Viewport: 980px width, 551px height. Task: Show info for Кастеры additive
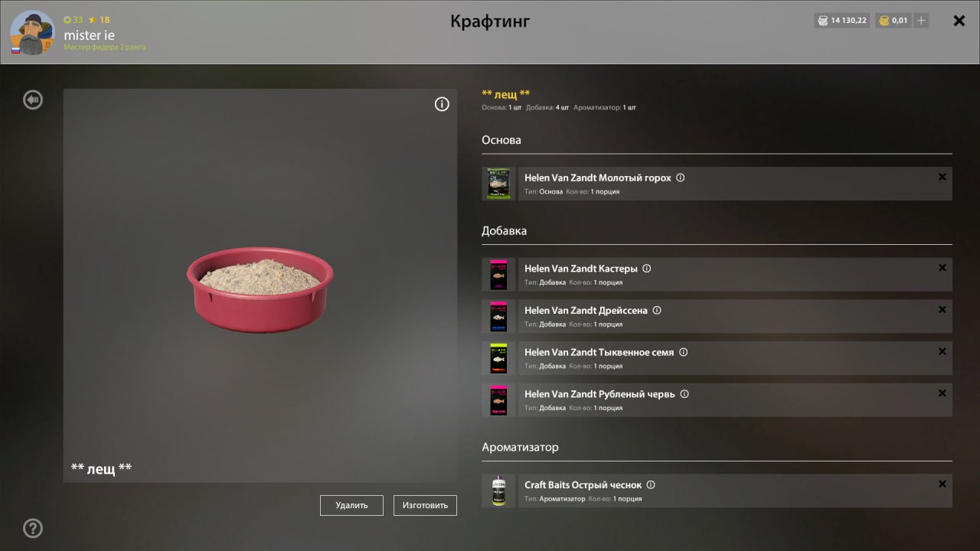click(647, 269)
